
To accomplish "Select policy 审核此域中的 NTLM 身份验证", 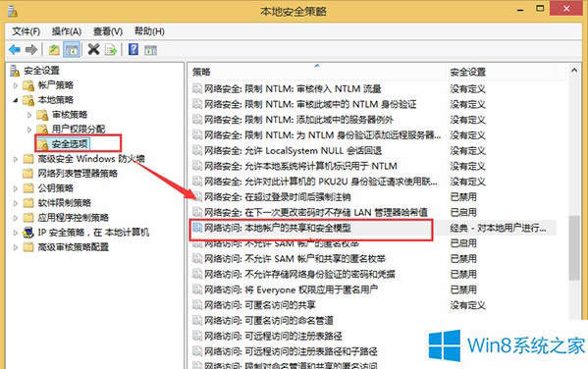I will pos(310,104).
